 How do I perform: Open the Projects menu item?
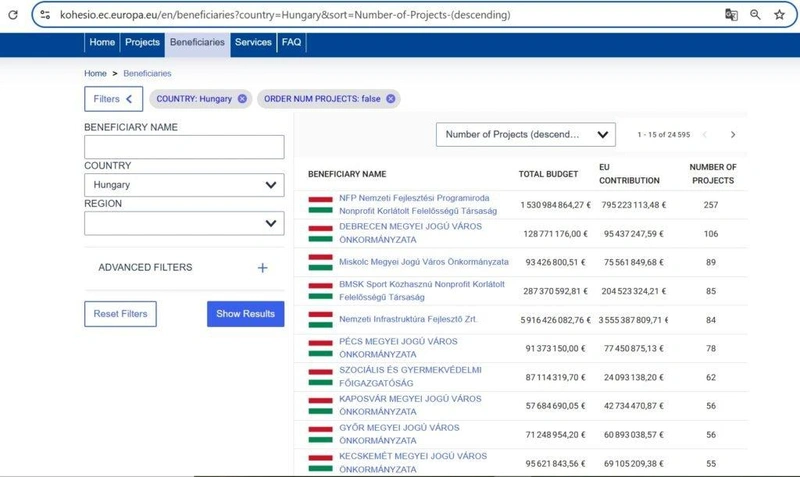click(x=142, y=42)
